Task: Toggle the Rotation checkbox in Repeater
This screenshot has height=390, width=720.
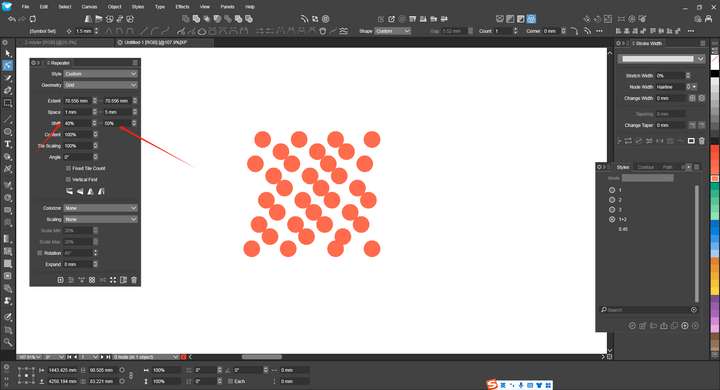Action: (x=39, y=253)
